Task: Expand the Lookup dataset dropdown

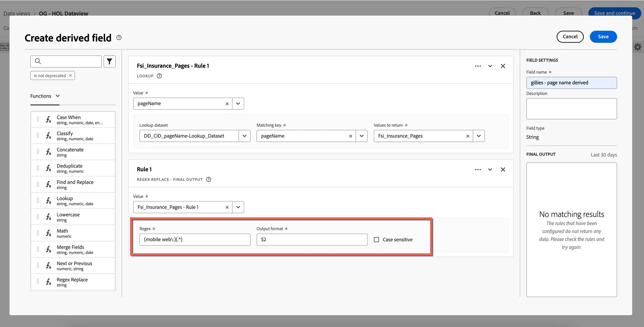Action: [x=245, y=136]
